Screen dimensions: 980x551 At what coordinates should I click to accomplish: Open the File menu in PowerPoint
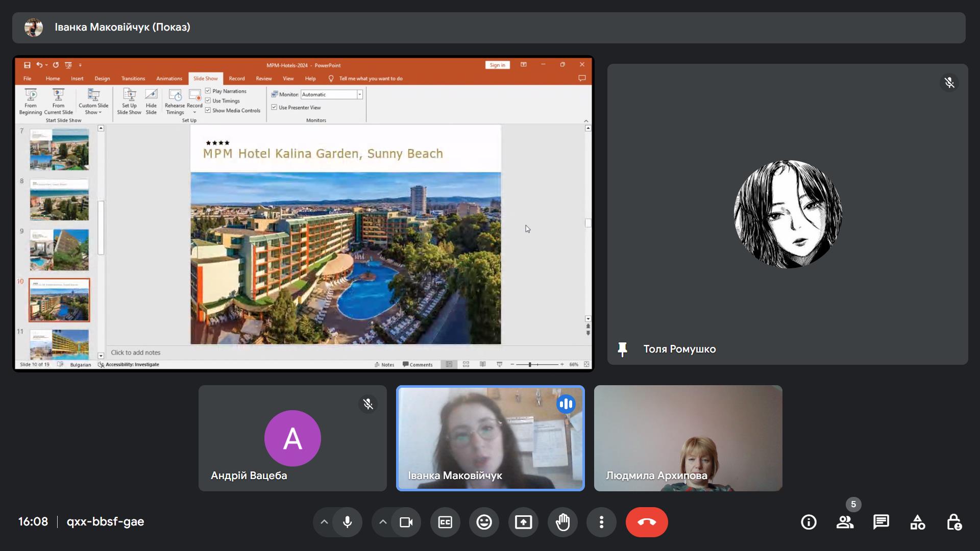point(27,79)
